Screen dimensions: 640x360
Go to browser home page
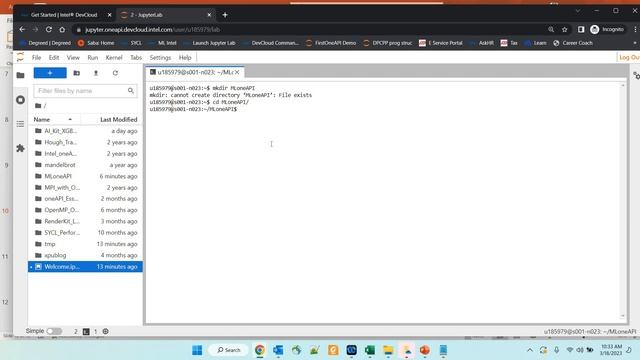click(62, 29)
